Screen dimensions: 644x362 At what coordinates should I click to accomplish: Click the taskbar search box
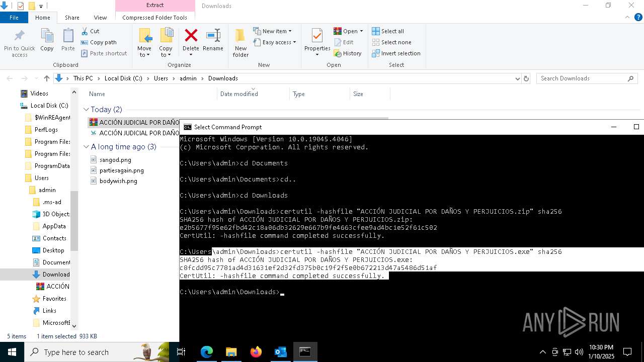(97, 352)
